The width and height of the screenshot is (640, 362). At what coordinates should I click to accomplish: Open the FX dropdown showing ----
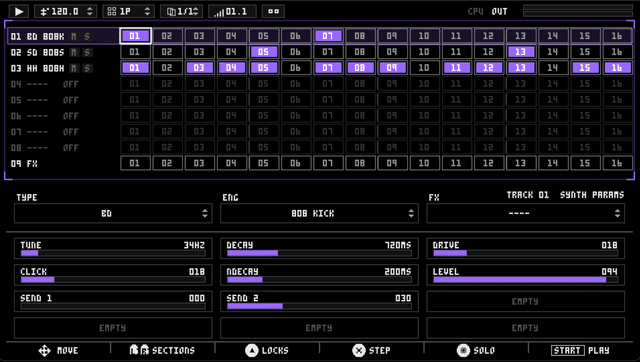pos(525,213)
